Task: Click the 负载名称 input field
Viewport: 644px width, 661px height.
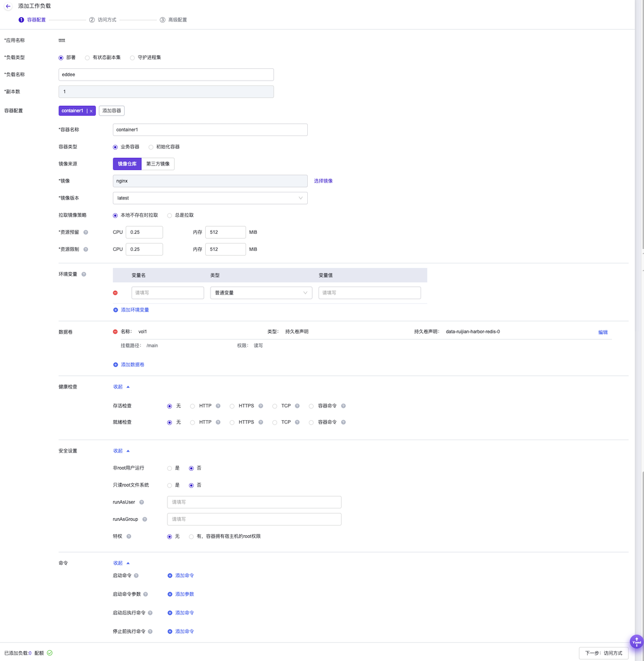Action: coord(166,75)
